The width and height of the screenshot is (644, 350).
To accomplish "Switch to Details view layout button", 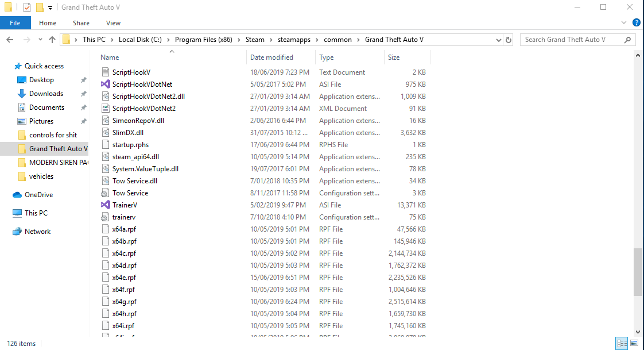I will [x=622, y=343].
